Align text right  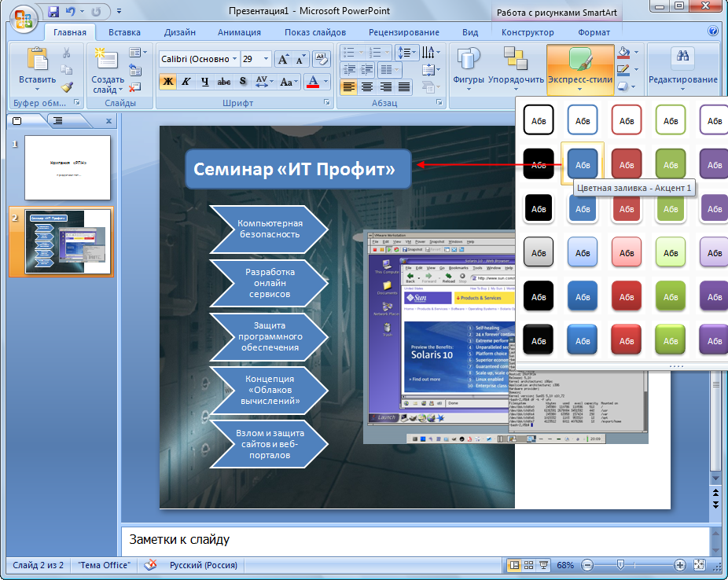pyautogui.click(x=386, y=86)
